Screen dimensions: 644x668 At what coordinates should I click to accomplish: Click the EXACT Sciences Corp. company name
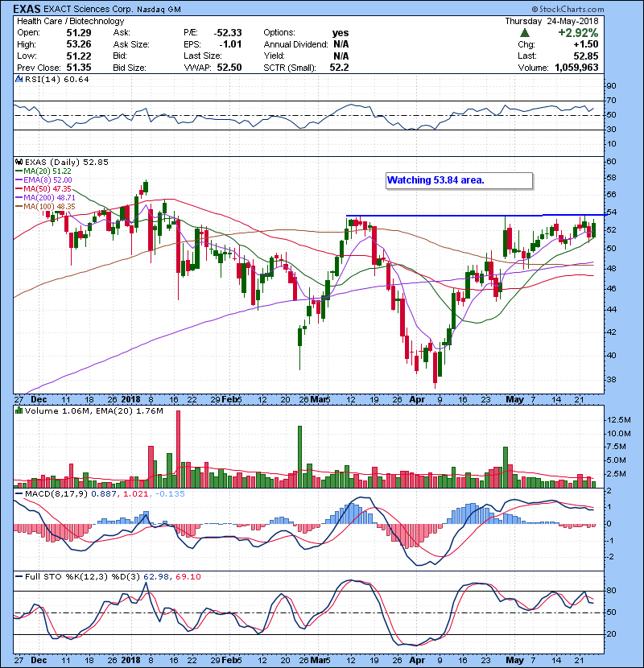89,9
